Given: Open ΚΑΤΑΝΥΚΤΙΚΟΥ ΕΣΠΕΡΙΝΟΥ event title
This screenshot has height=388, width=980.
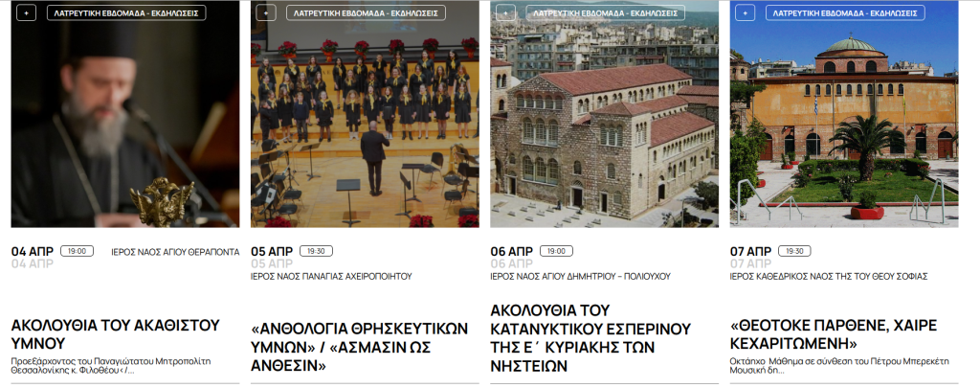Looking at the screenshot, I should click(x=590, y=338).
